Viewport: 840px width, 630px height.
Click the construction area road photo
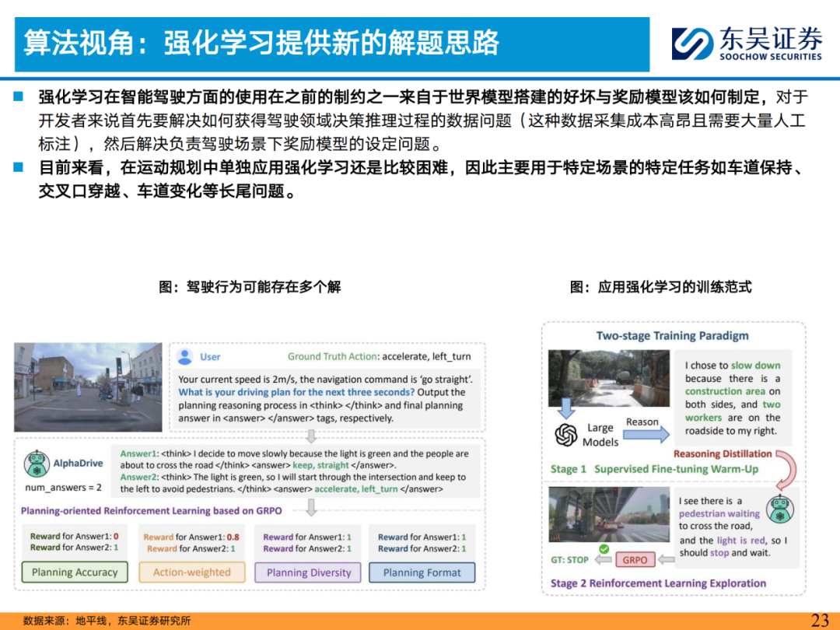coord(609,378)
